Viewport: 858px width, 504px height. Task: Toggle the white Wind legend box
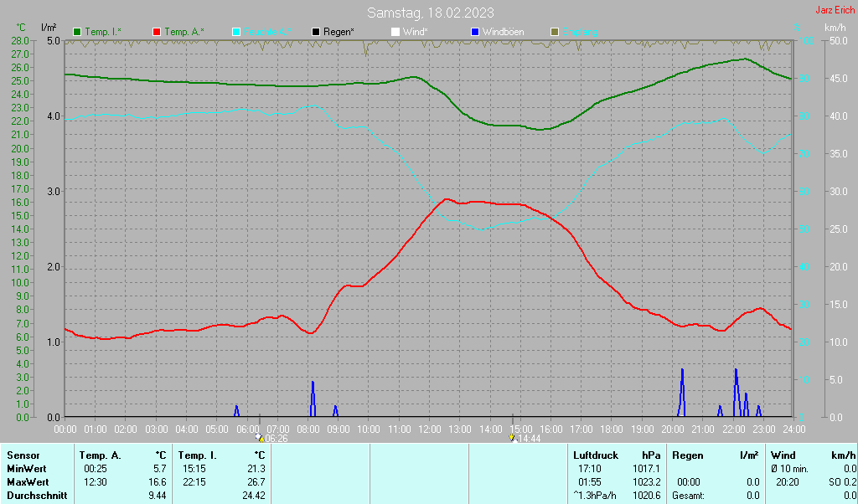[x=395, y=32]
